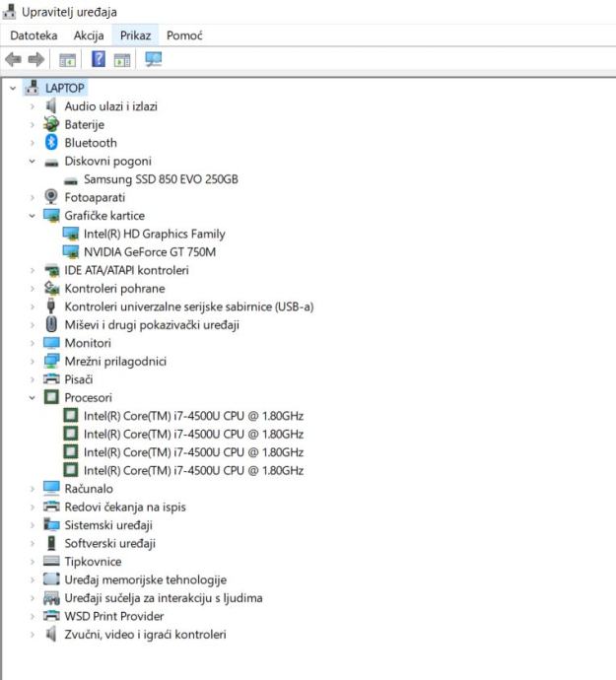Viewport: 616px width, 680px height.
Task: Click the Back arrow toolbar icon
Action: pos(14,59)
